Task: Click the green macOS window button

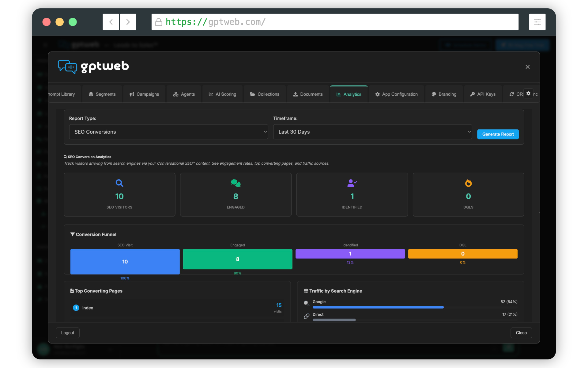Action: point(73,22)
